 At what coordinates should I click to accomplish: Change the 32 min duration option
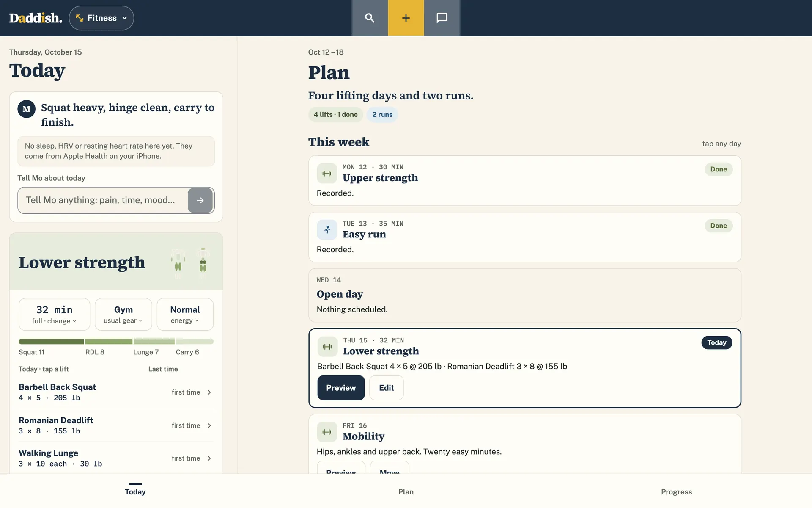(54, 315)
